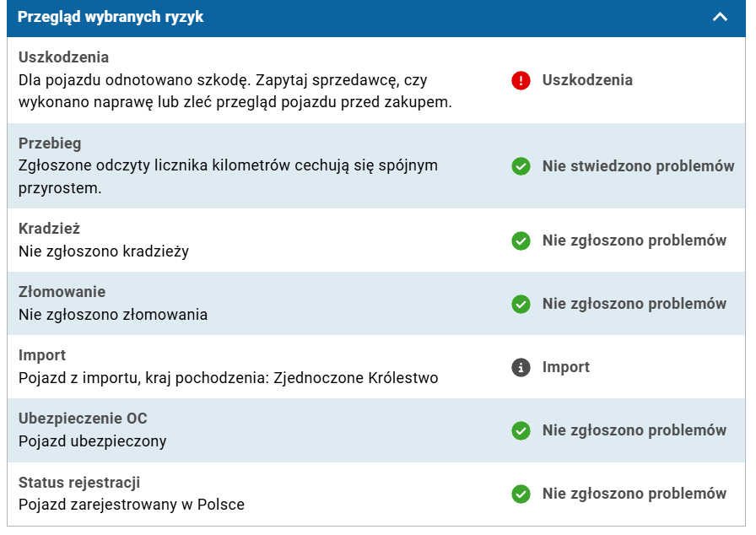
Task: Select the Złomowanie row heading
Action: 62,292
